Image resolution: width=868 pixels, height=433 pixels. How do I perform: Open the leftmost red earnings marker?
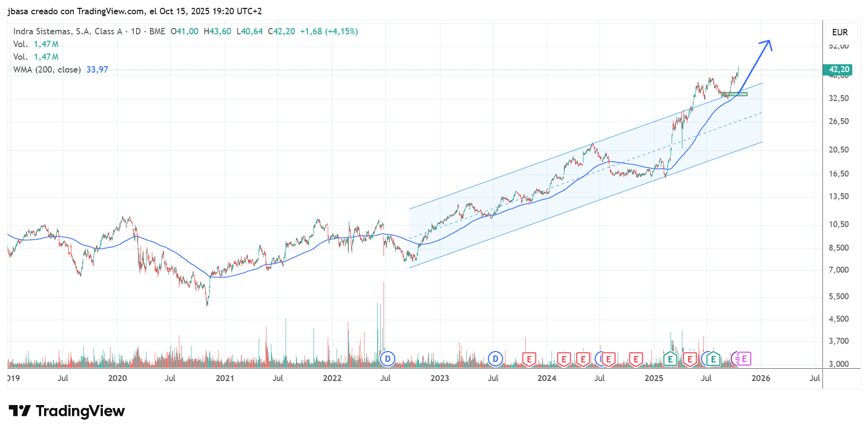pos(529,359)
